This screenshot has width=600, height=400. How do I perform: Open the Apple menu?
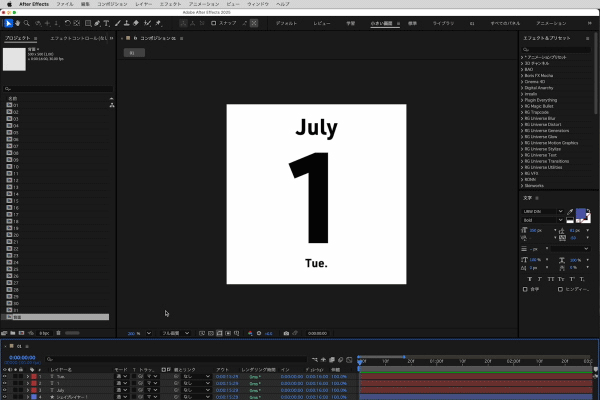point(9,4)
